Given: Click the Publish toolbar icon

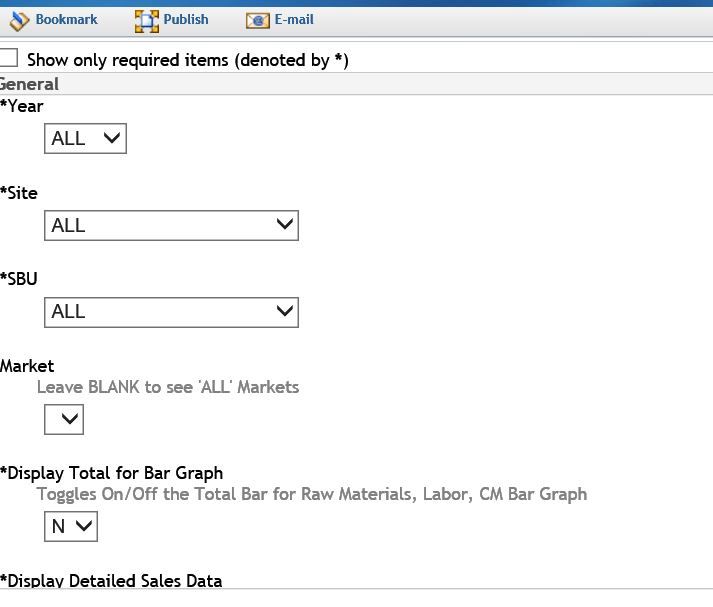Looking at the screenshot, I should (147, 20).
